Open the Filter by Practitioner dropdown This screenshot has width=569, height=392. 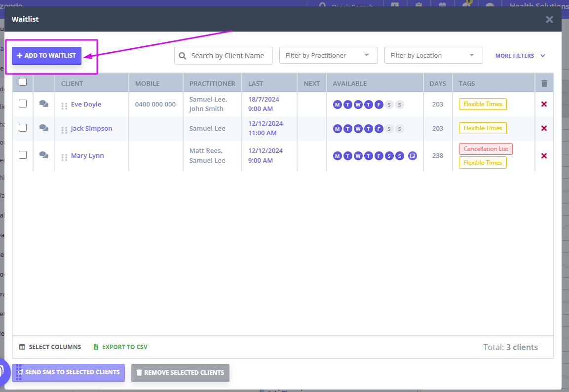pyautogui.click(x=328, y=55)
